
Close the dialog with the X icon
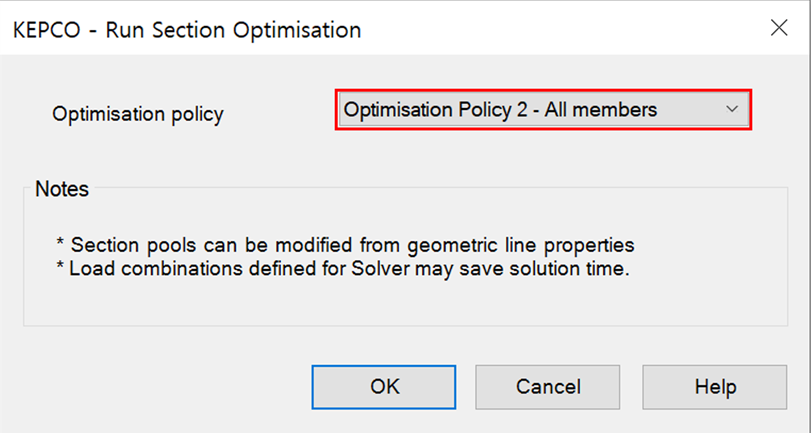pos(778,28)
